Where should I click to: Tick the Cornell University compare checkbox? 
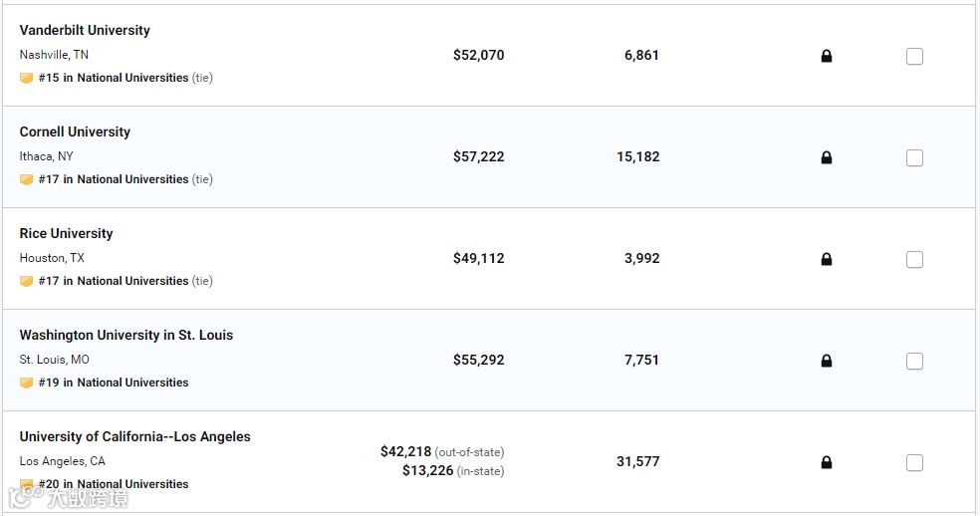tap(914, 158)
